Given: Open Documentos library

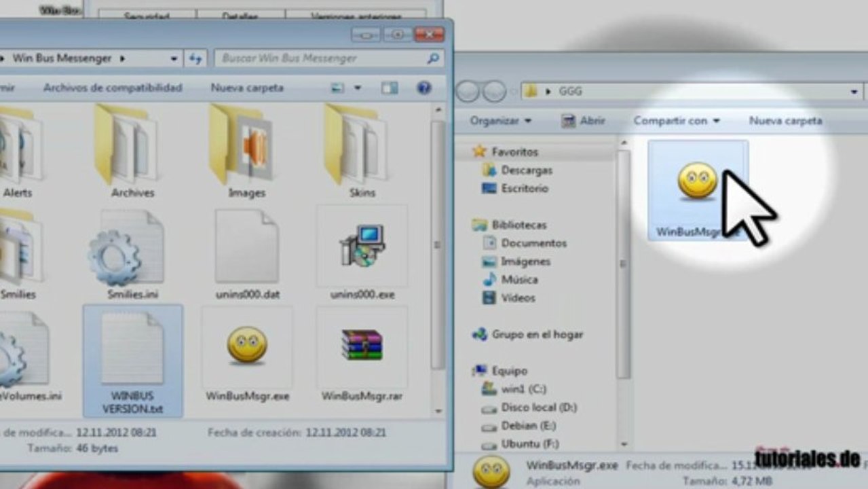Looking at the screenshot, I should pos(525,243).
